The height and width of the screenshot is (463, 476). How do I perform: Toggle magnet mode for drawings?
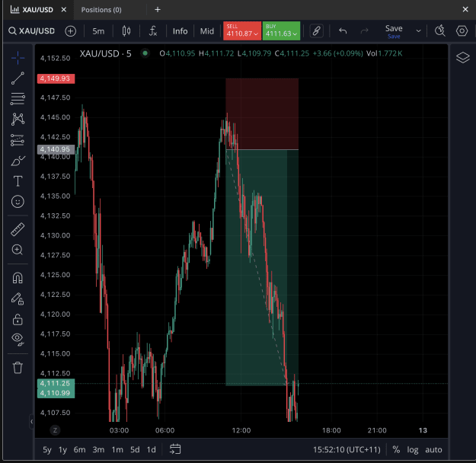click(x=18, y=278)
